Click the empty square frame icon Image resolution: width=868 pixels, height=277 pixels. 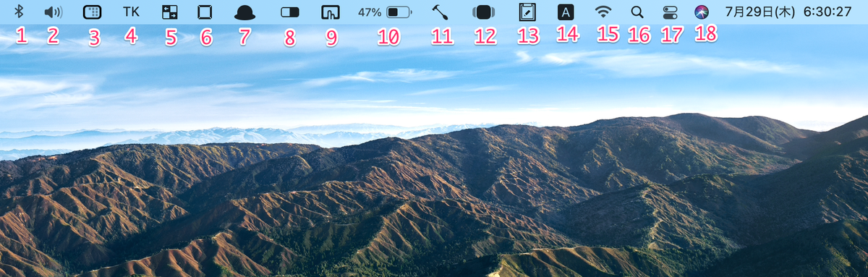[x=205, y=12]
